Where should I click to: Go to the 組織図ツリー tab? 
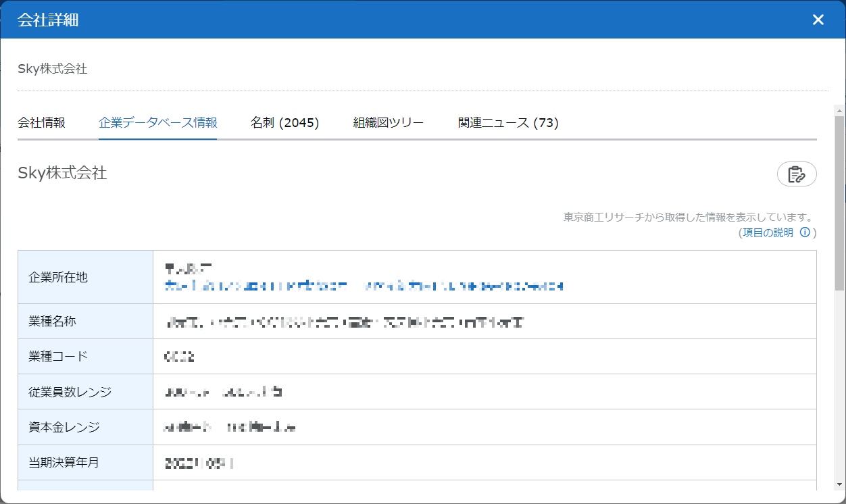[388, 123]
